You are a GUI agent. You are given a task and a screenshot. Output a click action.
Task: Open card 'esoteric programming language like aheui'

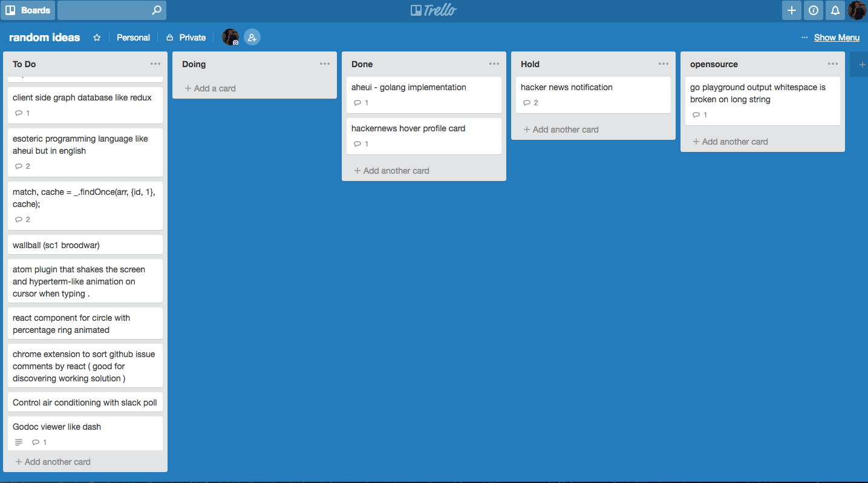(85, 153)
